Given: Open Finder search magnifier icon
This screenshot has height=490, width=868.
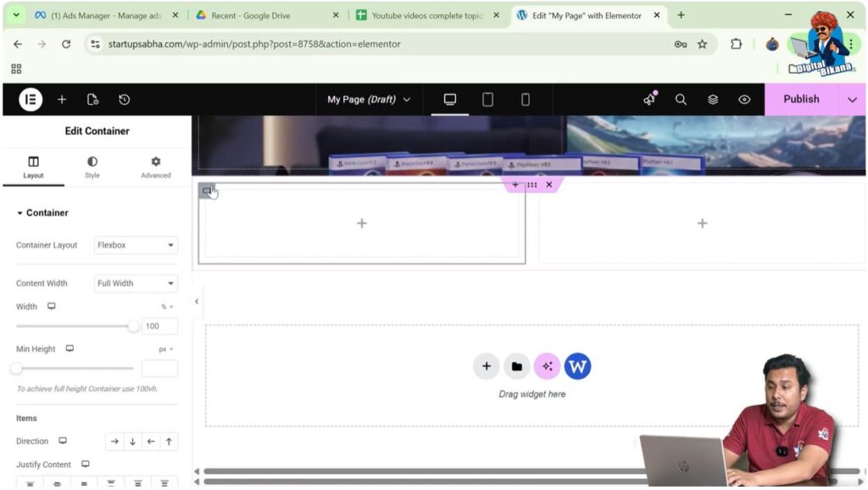Looking at the screenshot, I should pyautogui.click(x=681, y=99).
